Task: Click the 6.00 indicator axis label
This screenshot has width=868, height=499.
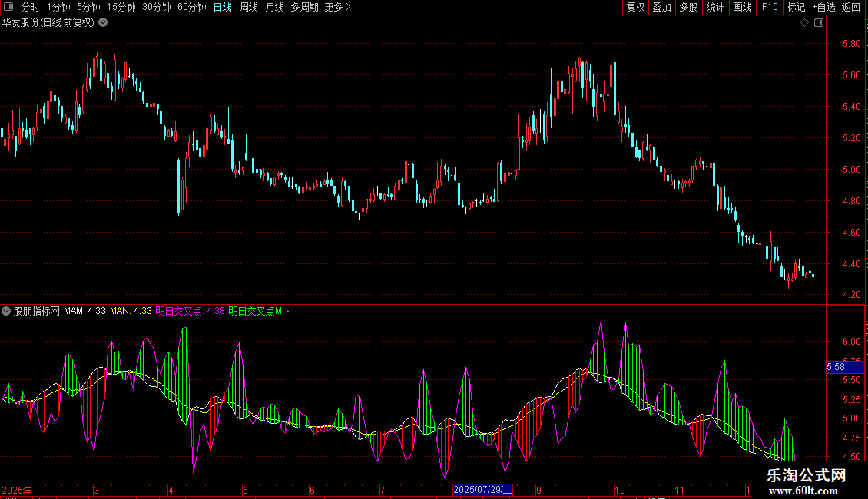Action: [x=851, y=342]
